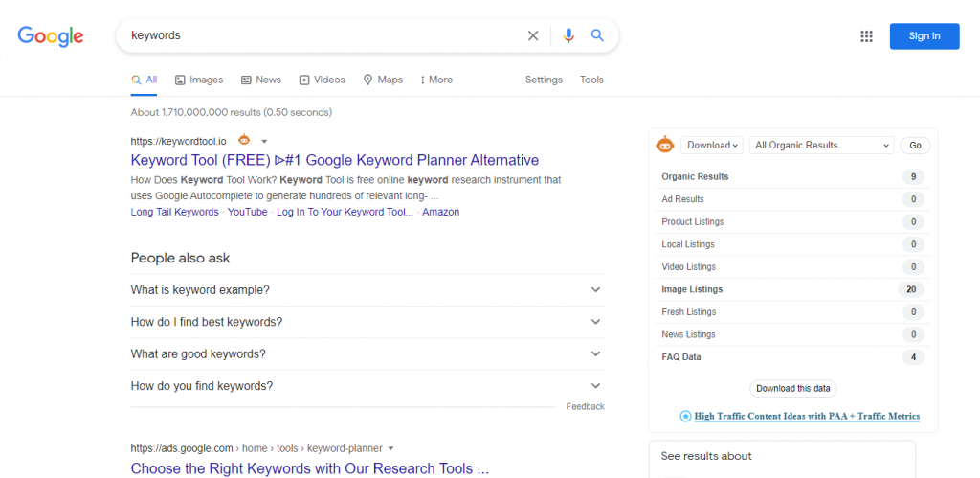Open 'Choose the Right Keywords' result
Viewport: 980px width, 478px height.
(x=309, y=468)
